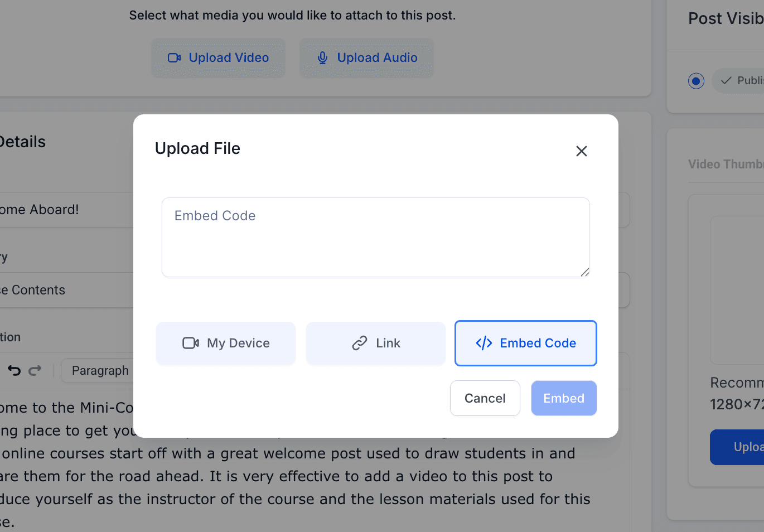This screenshot has height=532, width=764.
Task: Click the blue Upload thumbnail button
Action: [737, 447]
